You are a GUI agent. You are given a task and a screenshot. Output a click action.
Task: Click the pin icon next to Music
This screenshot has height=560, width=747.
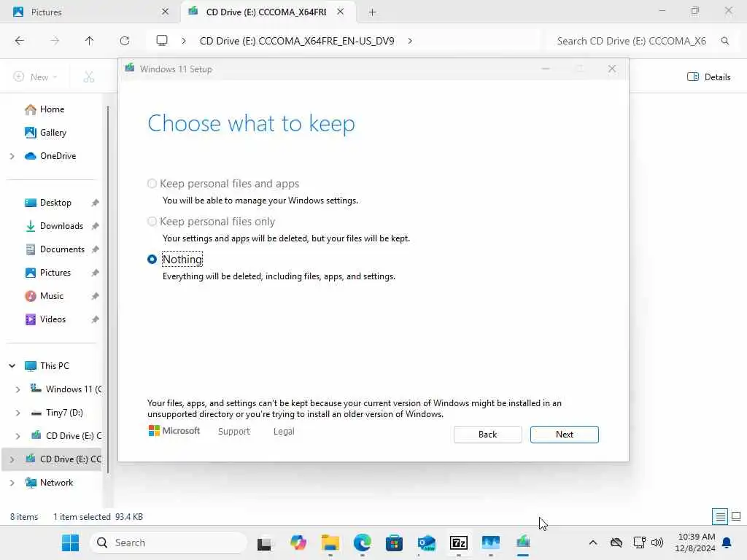click(x=96, y=296)
